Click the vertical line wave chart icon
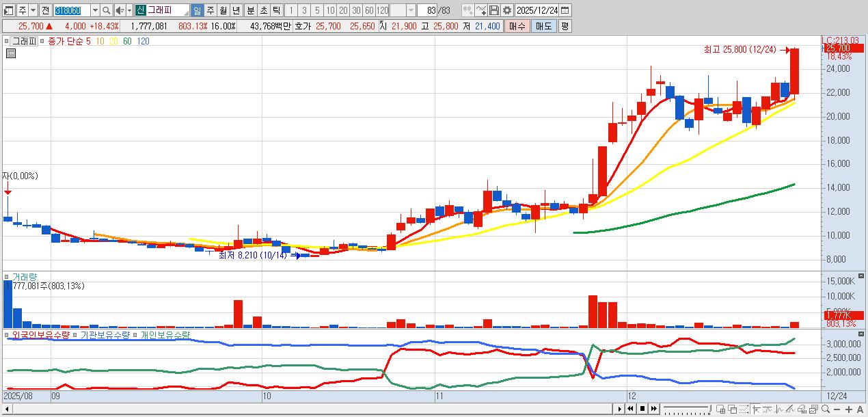This screenshot has height=417, width=868. (778, 409)
